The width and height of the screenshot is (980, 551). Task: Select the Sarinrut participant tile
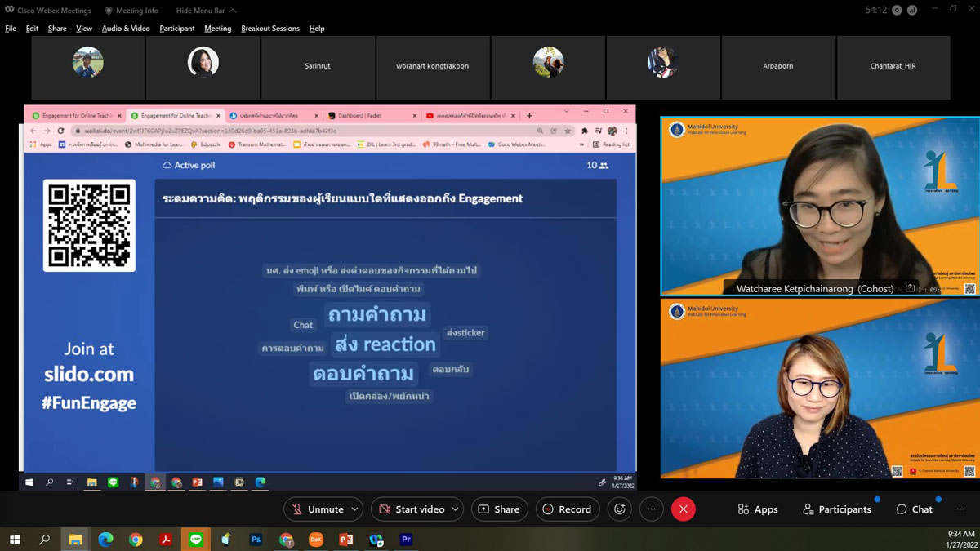point(317,66)
